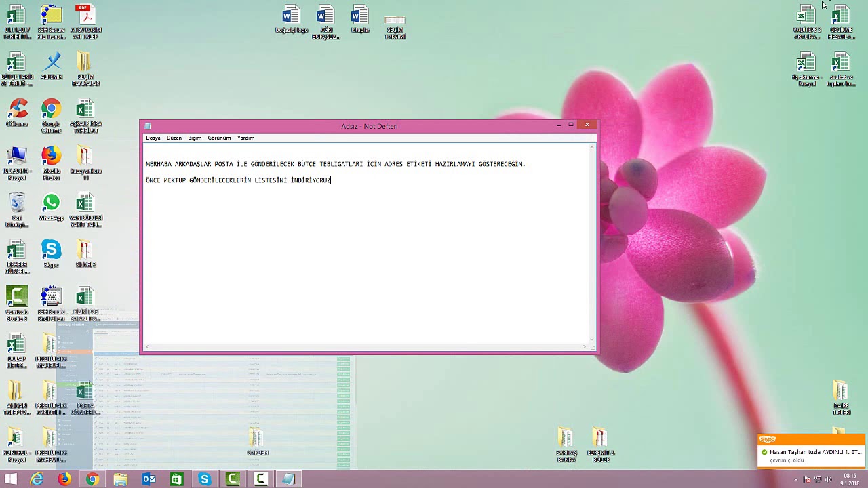Select the SİLİVRİ folder icon
The width and height of the screenshot is (868, 488).
85,253
